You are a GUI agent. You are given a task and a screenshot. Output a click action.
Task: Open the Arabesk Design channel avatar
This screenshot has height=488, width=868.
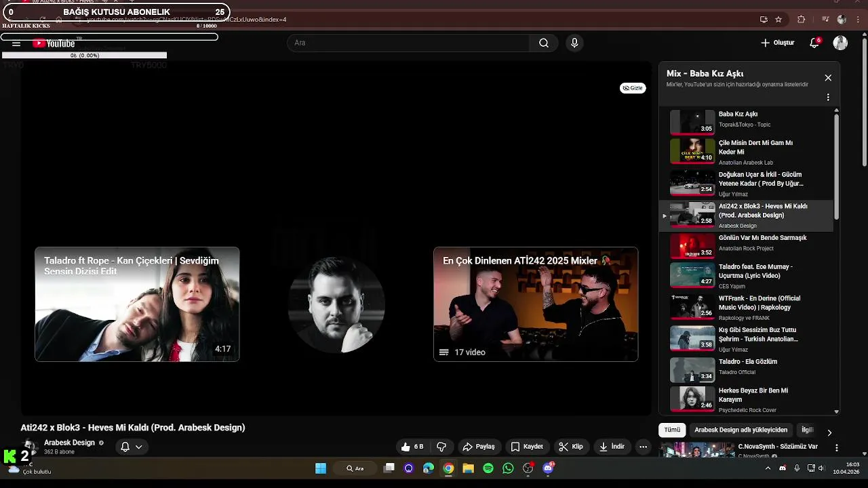tap(30, 447)
